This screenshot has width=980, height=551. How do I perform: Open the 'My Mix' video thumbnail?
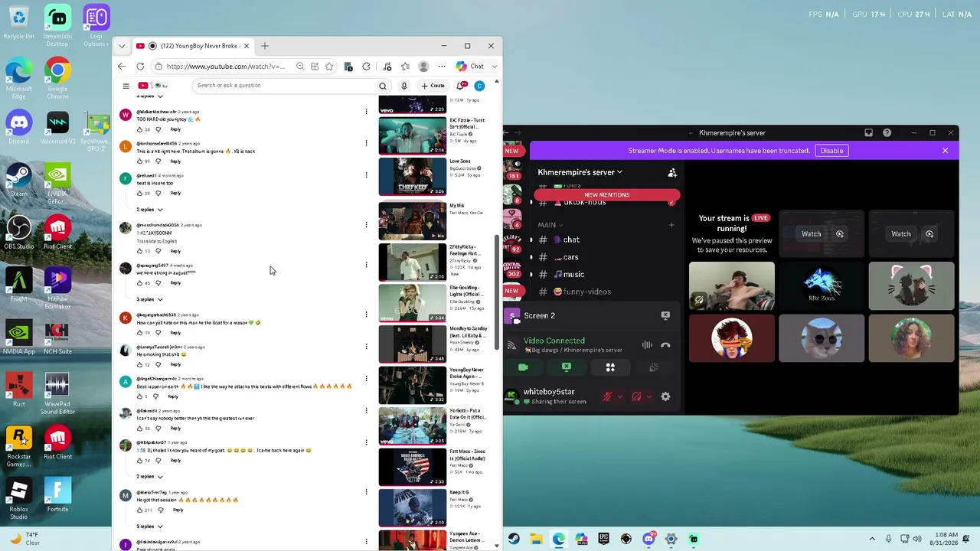pyautogui.click(x=412, y=221)
